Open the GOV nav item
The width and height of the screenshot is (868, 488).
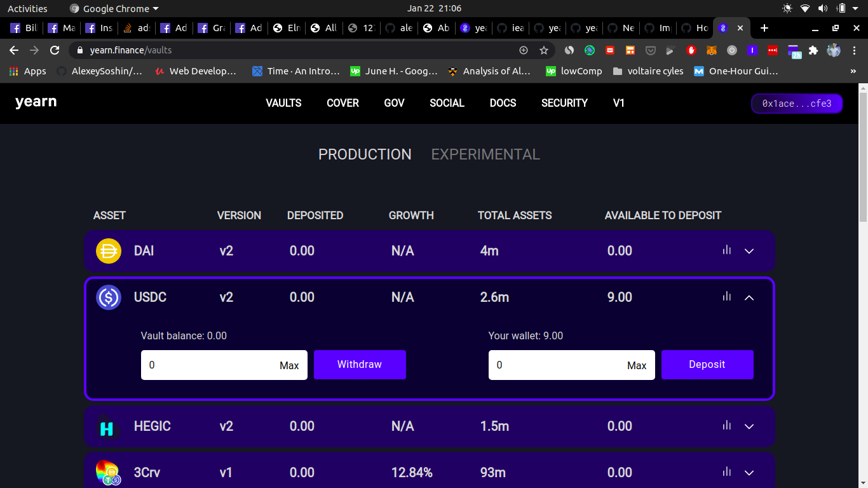(394, 103)
